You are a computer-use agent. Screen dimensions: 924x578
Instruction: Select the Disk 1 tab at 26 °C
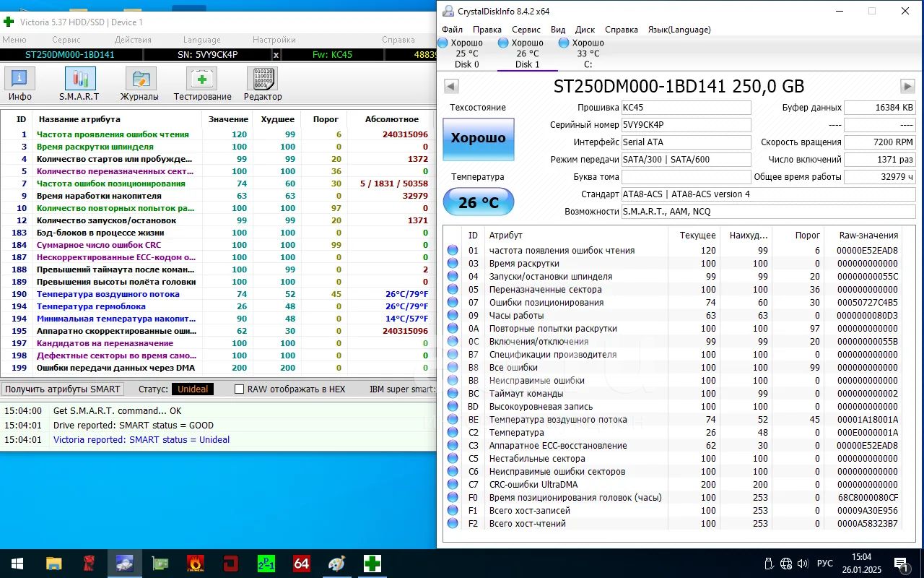pyautogui.click(x=528, y=53)
